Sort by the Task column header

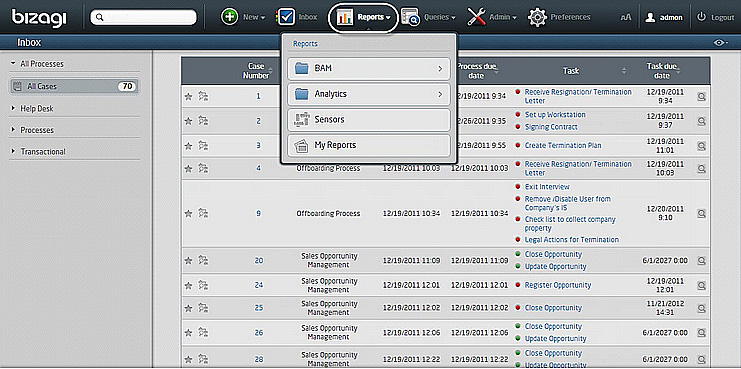(571, 71)
